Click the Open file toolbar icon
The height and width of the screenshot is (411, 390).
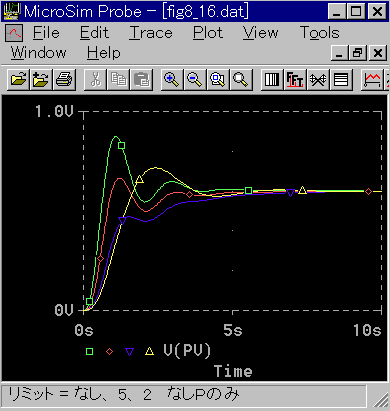(x=18, y=80)
